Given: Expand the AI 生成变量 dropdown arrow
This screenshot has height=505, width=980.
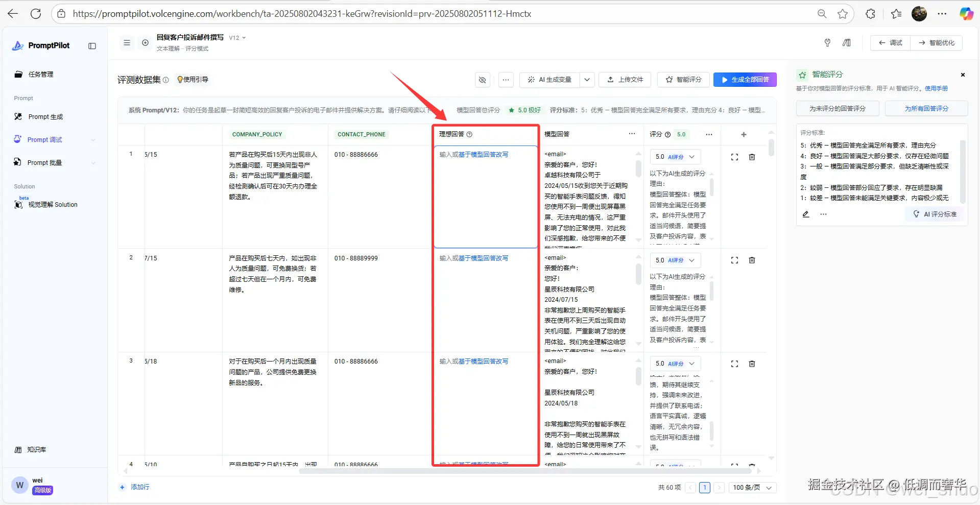Looking at the screenshot, I should (x=587, y=80).
